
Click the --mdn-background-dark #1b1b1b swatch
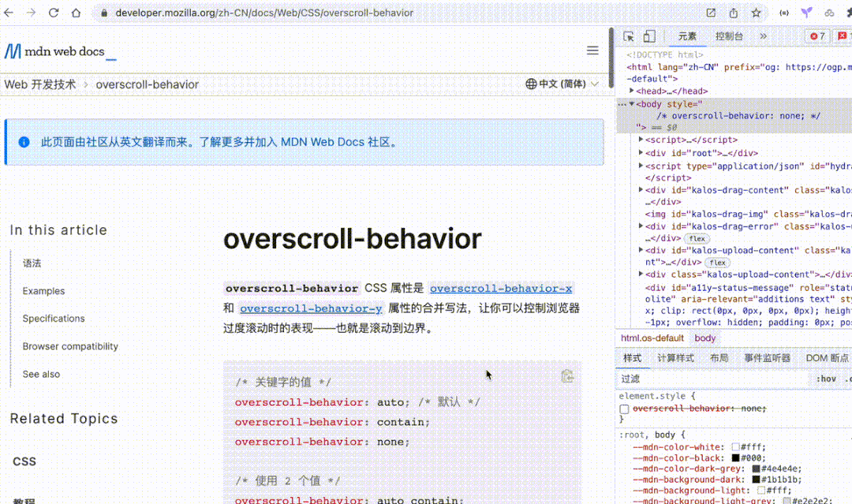click(x=756, y=480)
